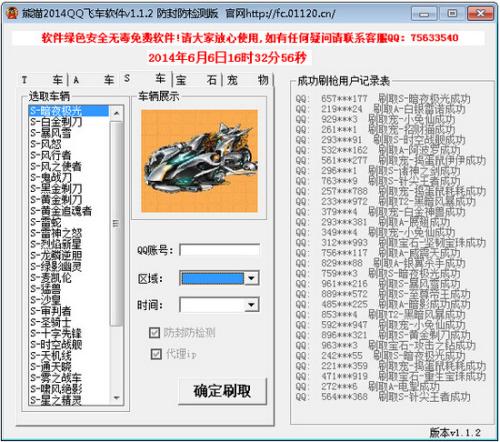Open the 宝石 tab

[x=197, y=80]
